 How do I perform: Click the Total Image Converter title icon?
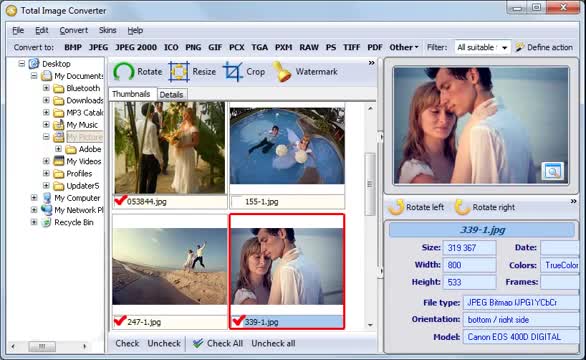[x=11, y=10]
